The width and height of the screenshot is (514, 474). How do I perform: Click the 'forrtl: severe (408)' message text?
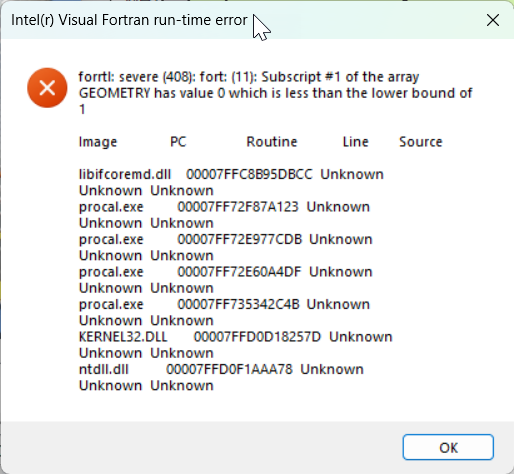tap(137, 77)
